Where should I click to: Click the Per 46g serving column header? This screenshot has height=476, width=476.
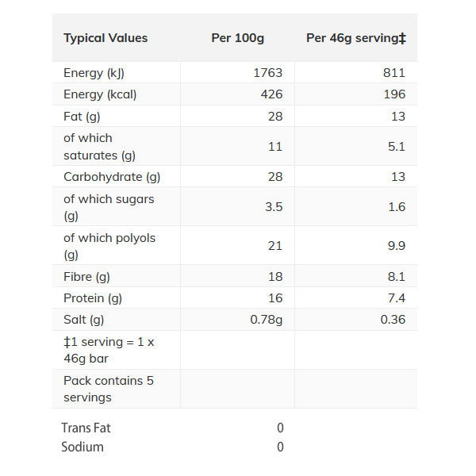click(x=355, y=38)
